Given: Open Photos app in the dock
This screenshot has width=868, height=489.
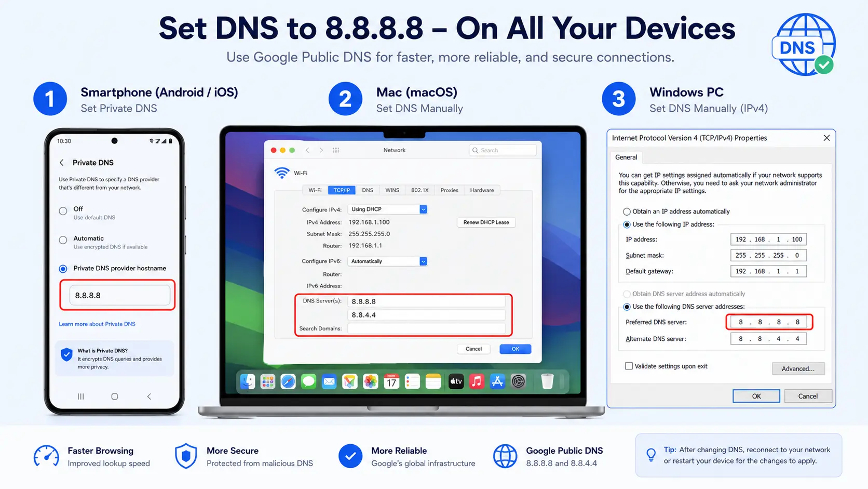Looking at the screenshot, I should [x=371, y=382].
